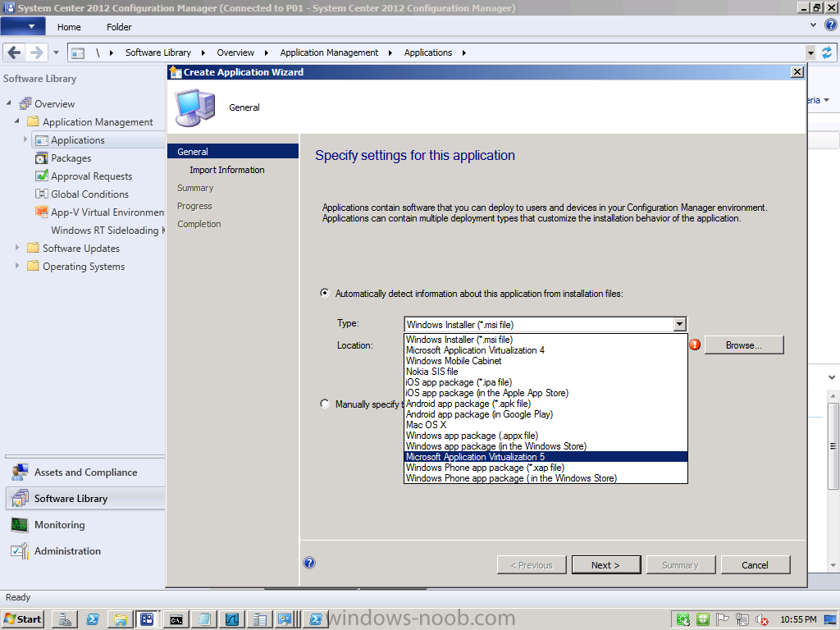The width and height of the screenshot is (840, 630).
Task: Open the address bar history dropdown arrow
Action: (x=810, y=52)
